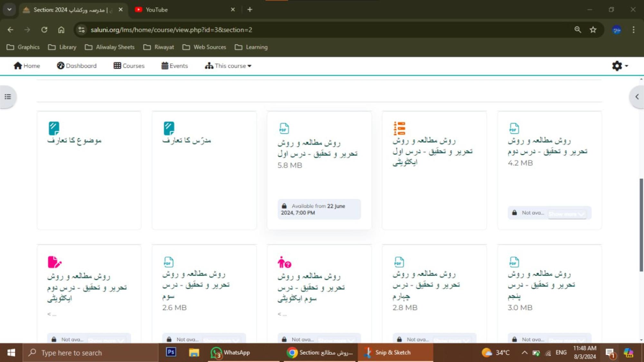Screen dimensions: 644x362
Task: Click the Chrome zoom magnifier icon
Action: [578, 30]
